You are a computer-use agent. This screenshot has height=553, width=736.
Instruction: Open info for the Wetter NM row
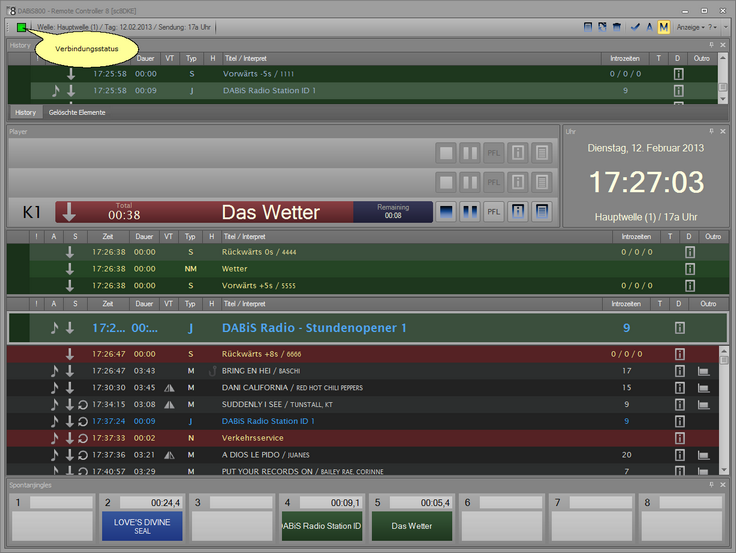690,269
